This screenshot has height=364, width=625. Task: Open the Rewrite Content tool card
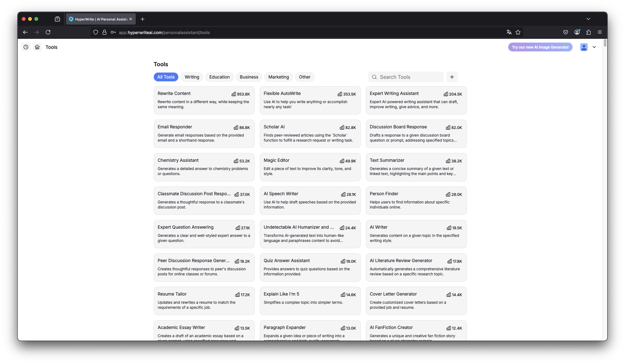[204, 100]
